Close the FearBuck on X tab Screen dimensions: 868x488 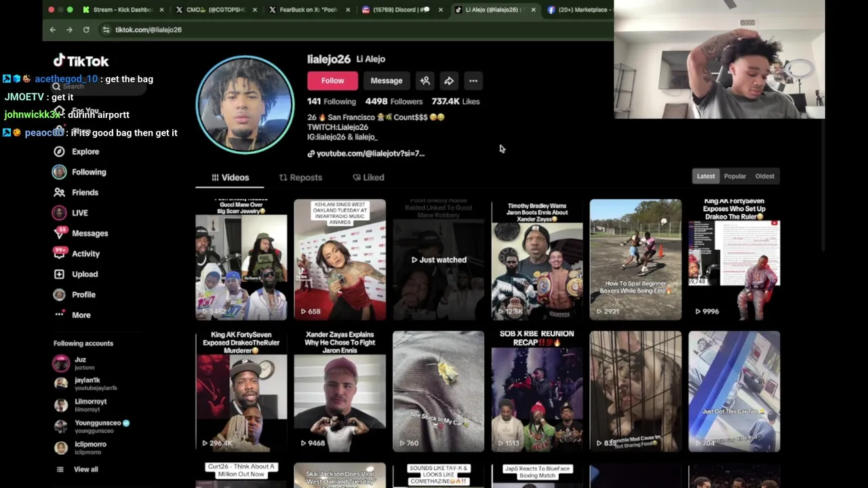(348, 9)
